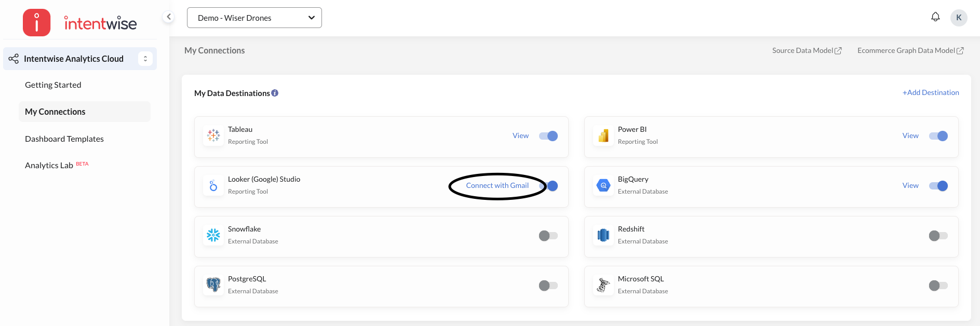This screenshot has height=326, width=980.
Task: Click the +Add Destination link
Action: point(931,92)
